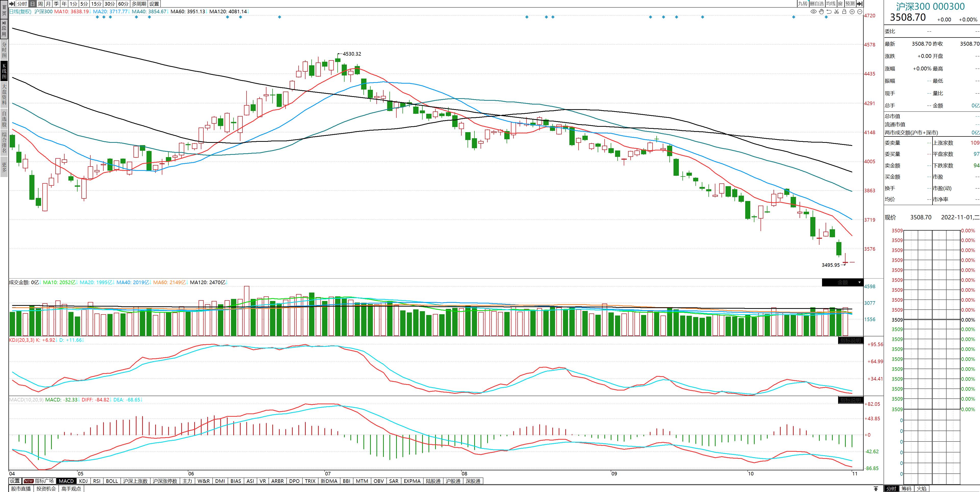The image size is (980, 492).
Task: Zoom out with the circled minus icon
Action: 860,12
